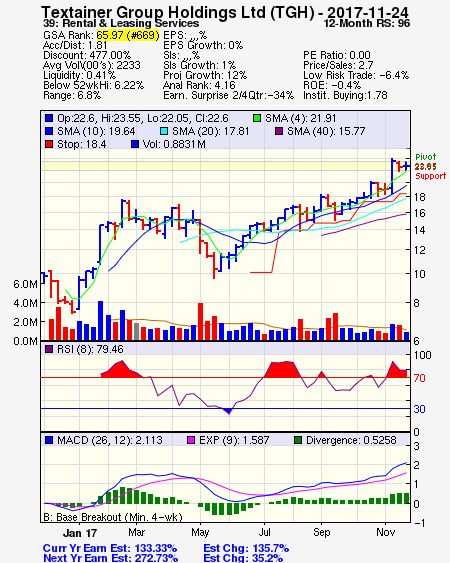Click the green Divergence legend swatch
The width and height of the screenshot is (450, 563).
click(298, 440)
